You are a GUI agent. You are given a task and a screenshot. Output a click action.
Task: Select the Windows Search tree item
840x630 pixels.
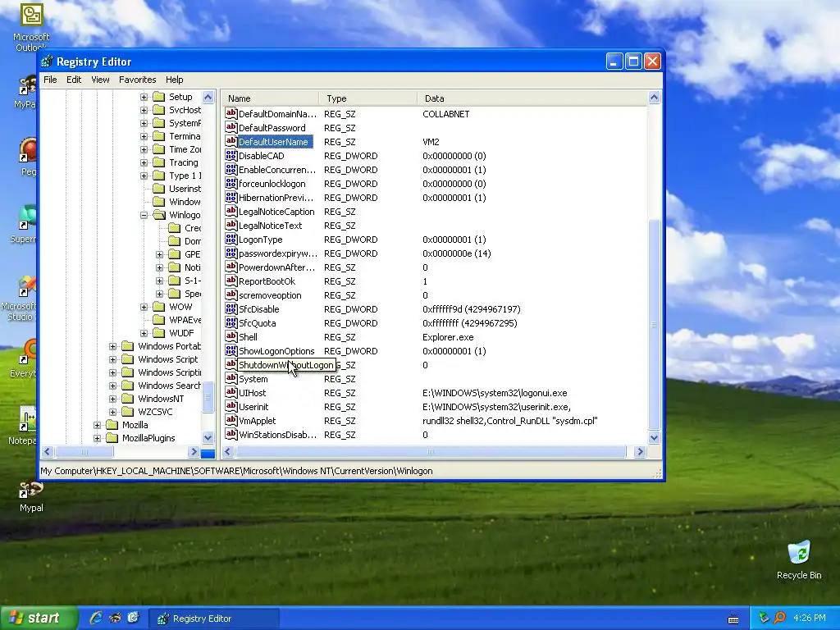169,386
